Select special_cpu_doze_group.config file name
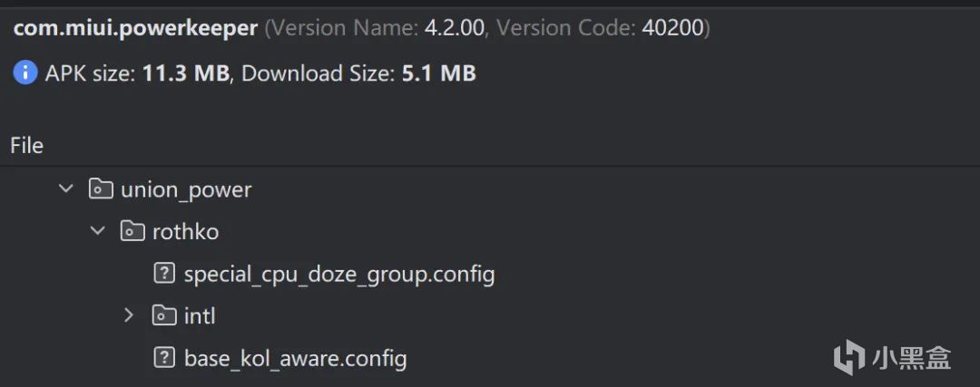Viewport: 980px width, 387px height. 338,274
